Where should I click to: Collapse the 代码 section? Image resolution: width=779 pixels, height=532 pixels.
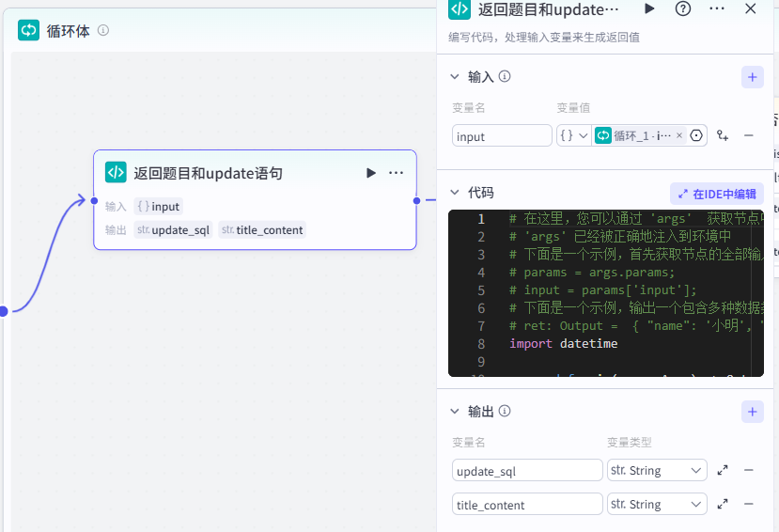[454, 193]
